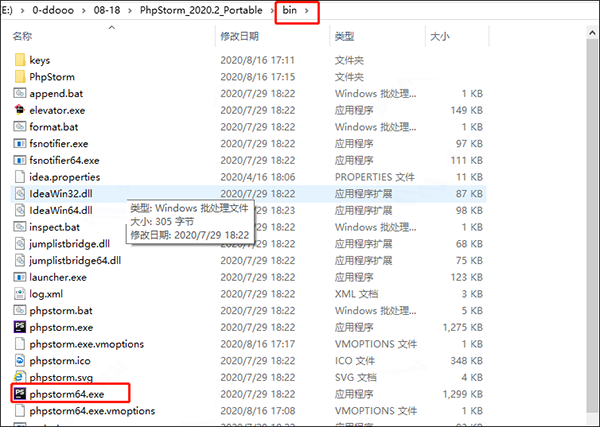Image resolution: width=600 pixels, height=427 pixels.
Task: Sort by the 类型 column header
Action: tap(344, 36)
